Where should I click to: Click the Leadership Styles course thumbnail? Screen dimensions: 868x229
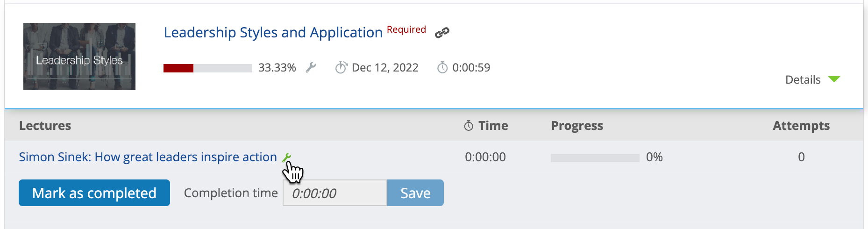click(x=79, y=56)
